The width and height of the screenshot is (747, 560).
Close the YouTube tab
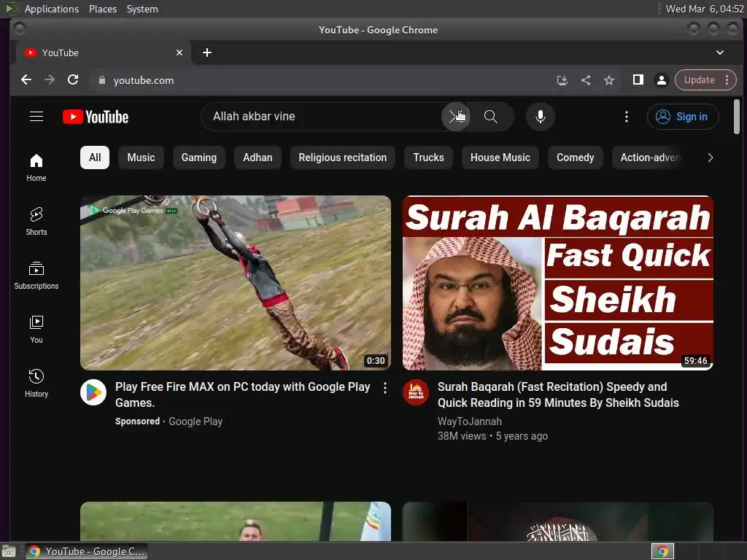click(x=179, y=52)
